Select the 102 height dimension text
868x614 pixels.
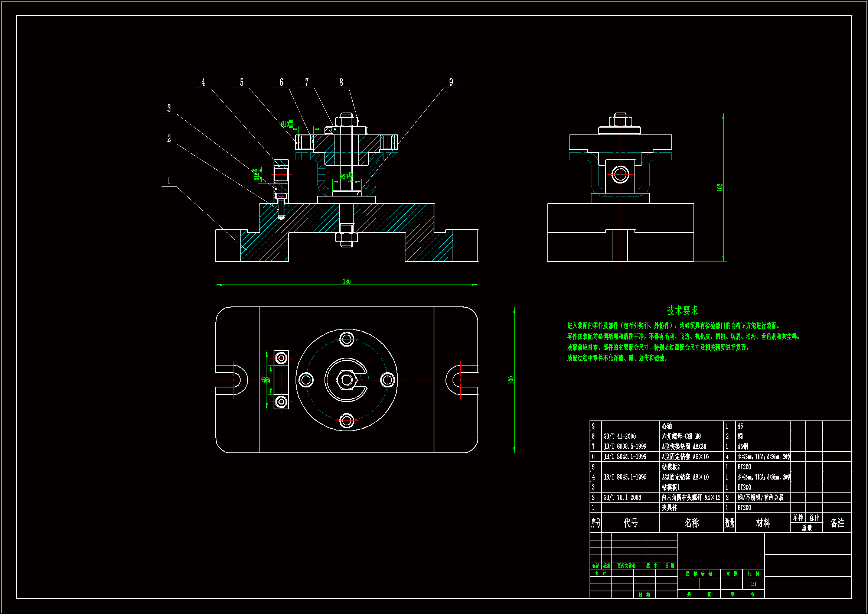click(x=720, y=187)
